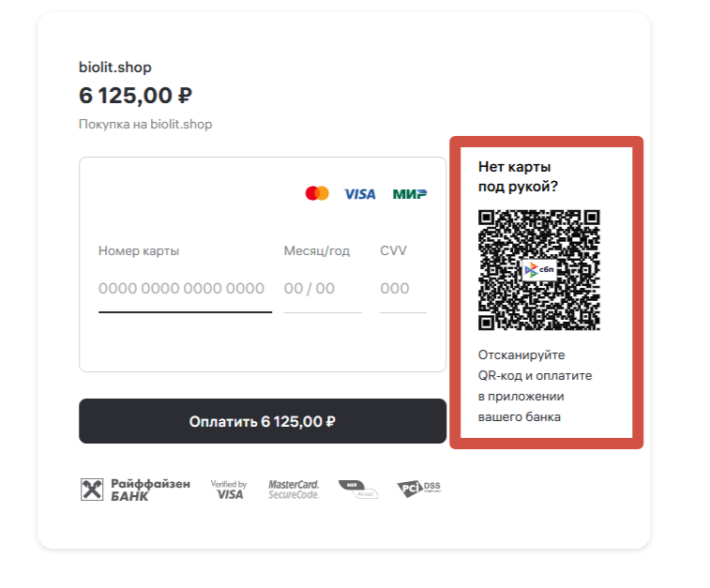Click the PCI DSS badge
This screenshot has height=588, width=710.
tap(418, 489)
